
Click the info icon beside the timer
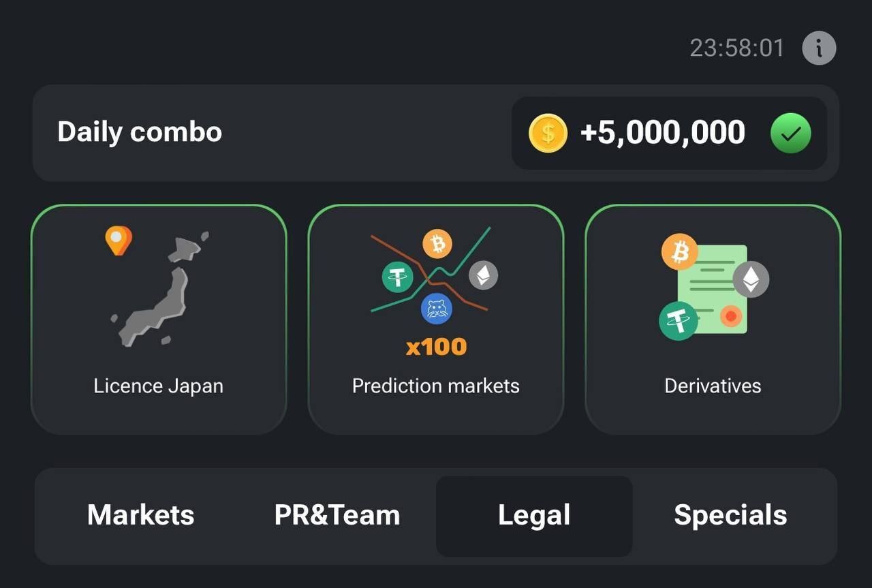819,48
